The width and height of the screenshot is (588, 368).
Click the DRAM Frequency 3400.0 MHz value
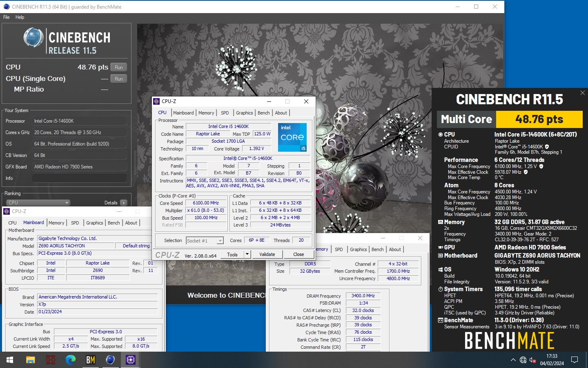click(x=363, y=296)
